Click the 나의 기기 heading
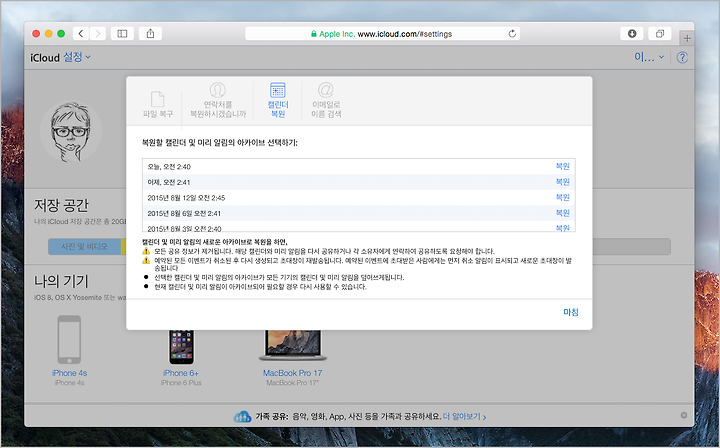Image resolution: width=720 pixels, height=448 pixels. coord(61,281)
